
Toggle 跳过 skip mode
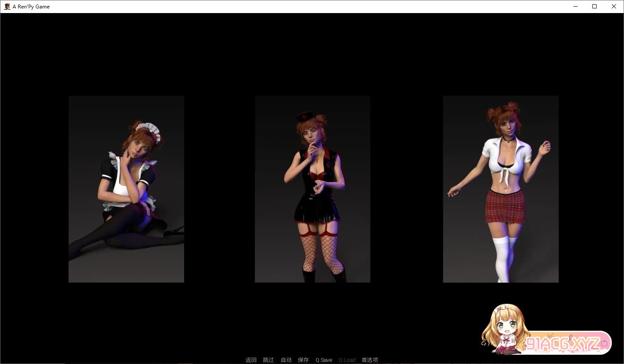click(x=268, y=360)
